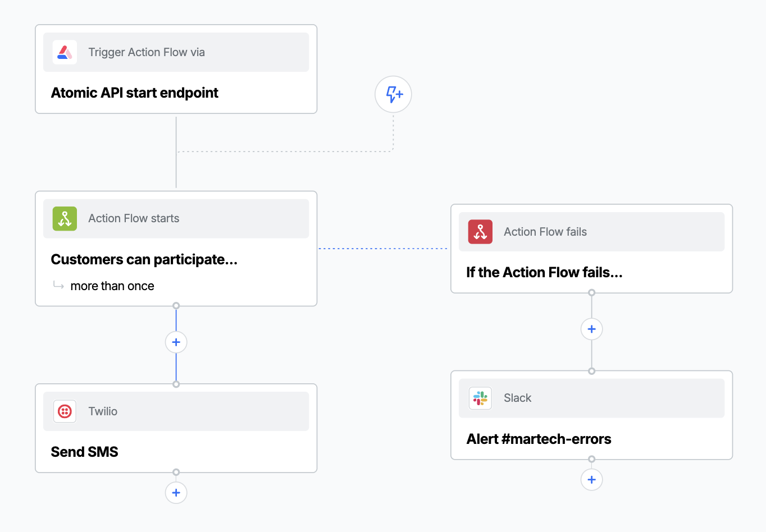The width and height of the screenshot is (766, 532).
Task: Click connector node below Action Flow starts card
Action: pyautogui.click(x=176, y=306)
